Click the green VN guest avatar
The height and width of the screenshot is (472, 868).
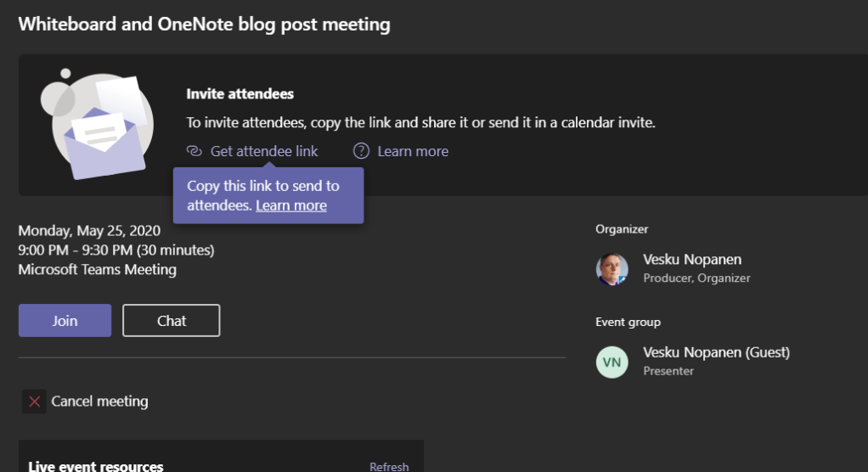[x=612, y=362]
